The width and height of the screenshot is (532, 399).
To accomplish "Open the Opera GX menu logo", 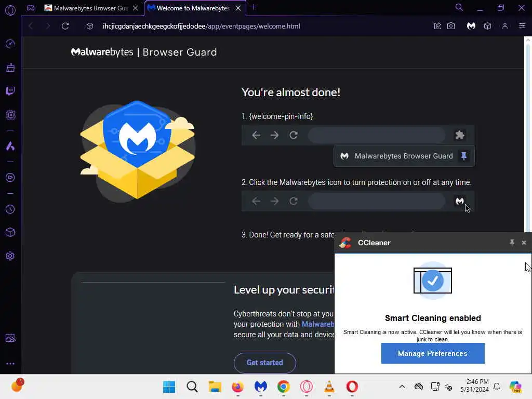I will 10,10.
